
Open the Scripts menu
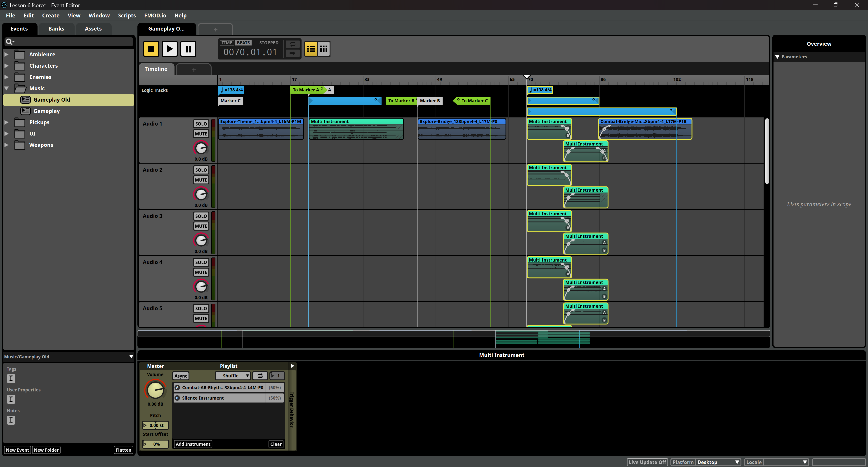[127, 16]
